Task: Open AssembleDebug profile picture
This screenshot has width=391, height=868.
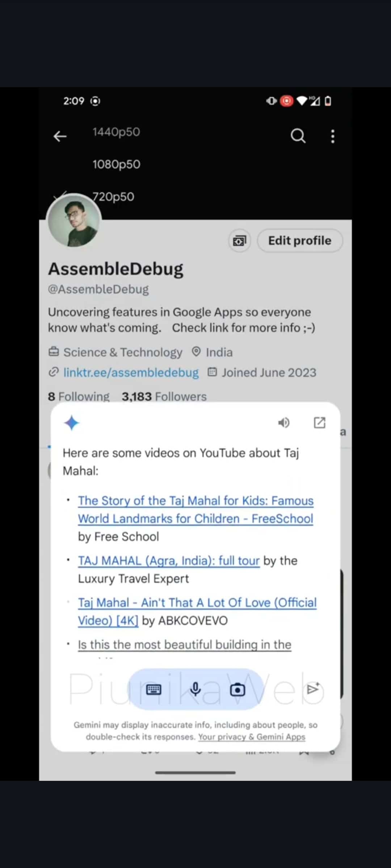Action: [74, 221]
